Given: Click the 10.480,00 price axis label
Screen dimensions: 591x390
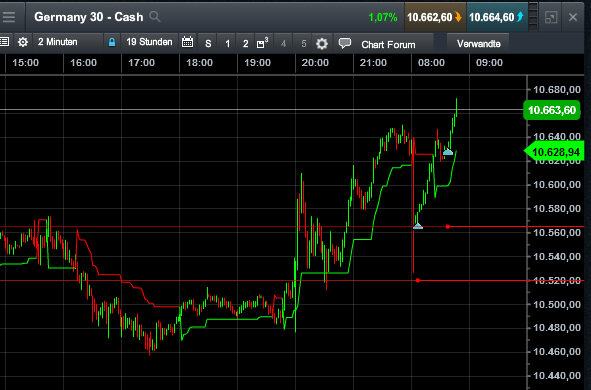Looking at the screenshot, I should (557, 328).
